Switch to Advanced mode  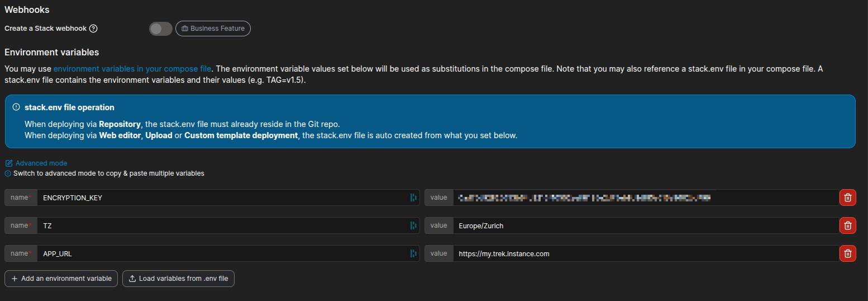[41, 163]
